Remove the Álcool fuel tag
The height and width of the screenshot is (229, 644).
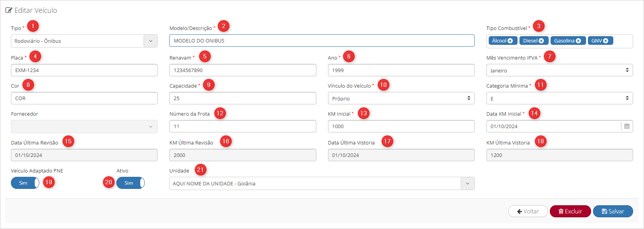pyautogui.click(x=510, y=41)
